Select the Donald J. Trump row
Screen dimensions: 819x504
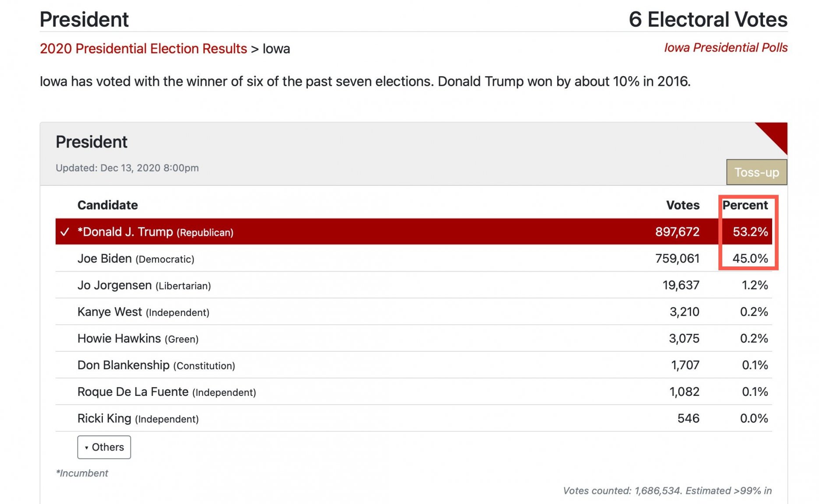[x=414, y=231]
